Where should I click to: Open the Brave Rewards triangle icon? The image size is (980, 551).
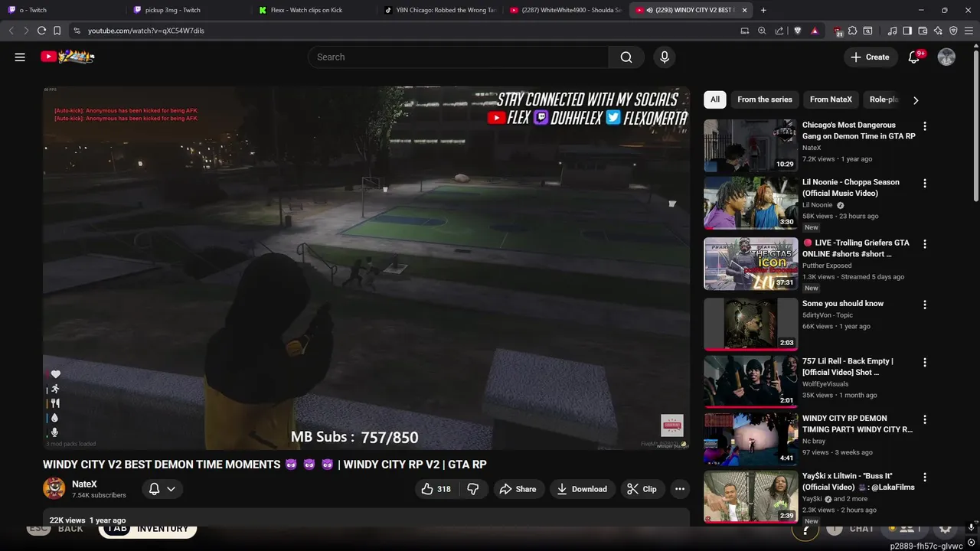(815, 31)
